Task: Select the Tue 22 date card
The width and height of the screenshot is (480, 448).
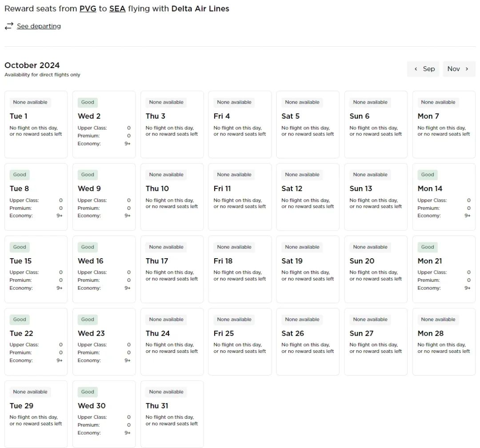Action: pos(36,342)
